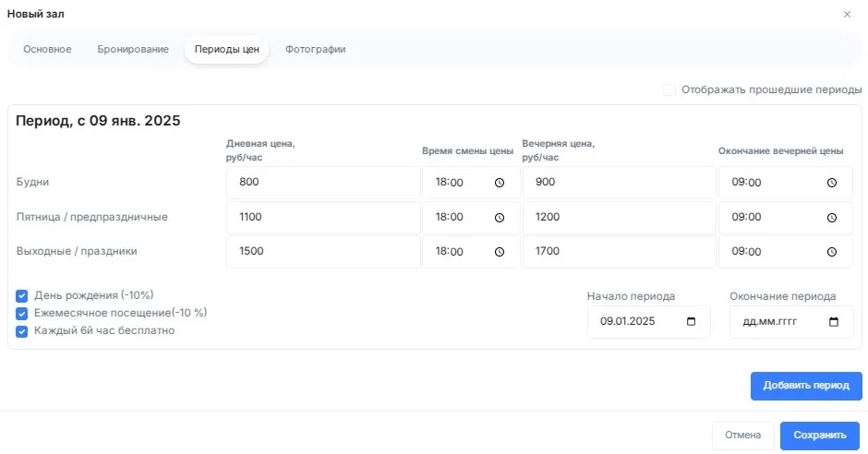The width and height of the screenshot is (868, 454).
Task: Click the Выходные / праздники row label
Action: (77, 251)
